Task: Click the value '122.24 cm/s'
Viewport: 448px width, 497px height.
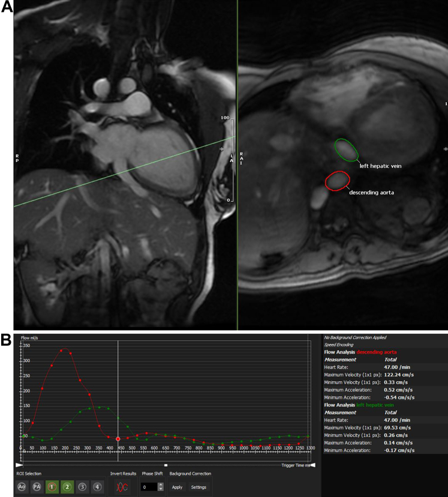Action: coord(399,375)
